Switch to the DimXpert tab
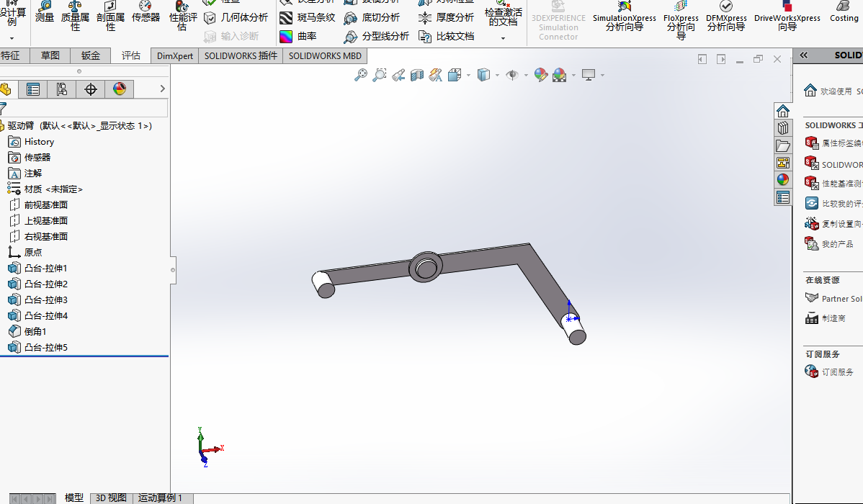Screen dimensions: 863x504 tap(175, 55)
